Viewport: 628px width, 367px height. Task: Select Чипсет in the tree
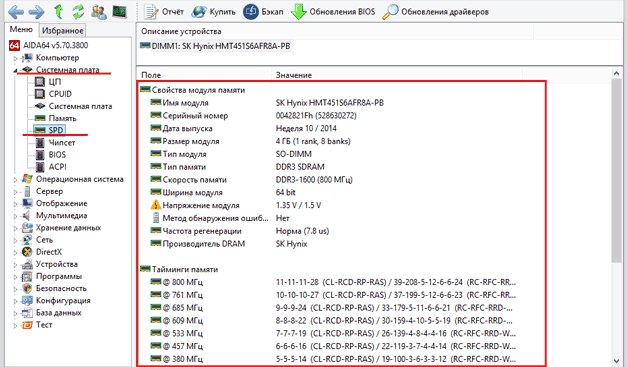click(55, 143)
